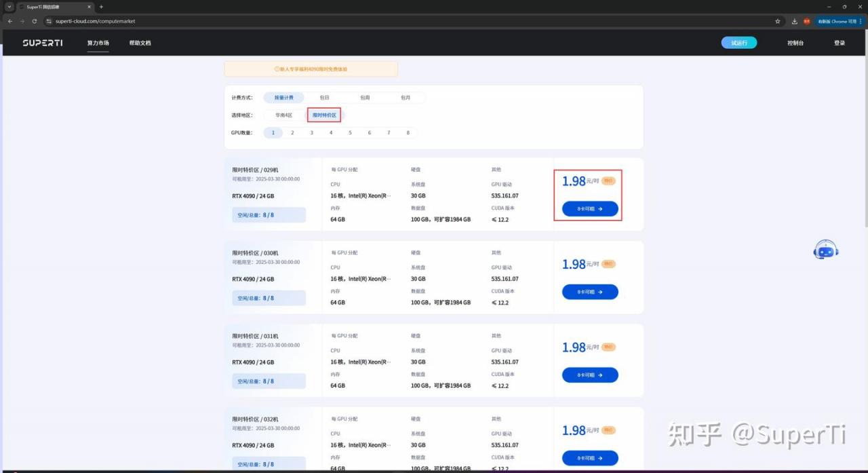Click the 限时特价区 / 032机 title
Screen dimensions: 868x473
tap(256, 419)
